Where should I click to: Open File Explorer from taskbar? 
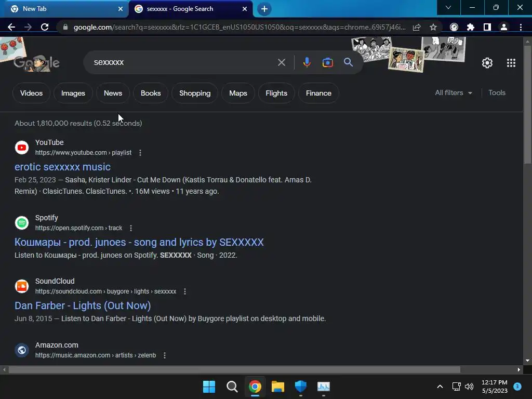pyautogui.click(x=277, y=387)
